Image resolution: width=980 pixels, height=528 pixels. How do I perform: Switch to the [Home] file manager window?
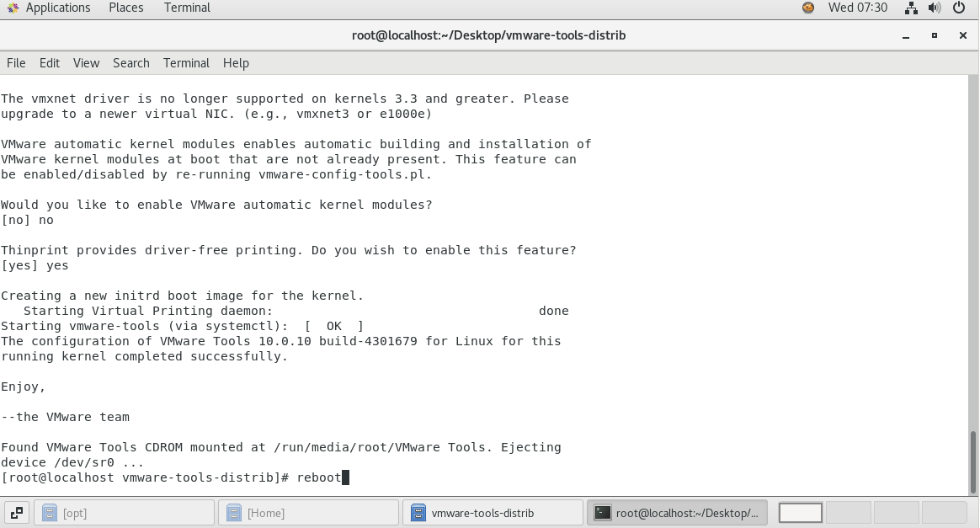[308, 513]
